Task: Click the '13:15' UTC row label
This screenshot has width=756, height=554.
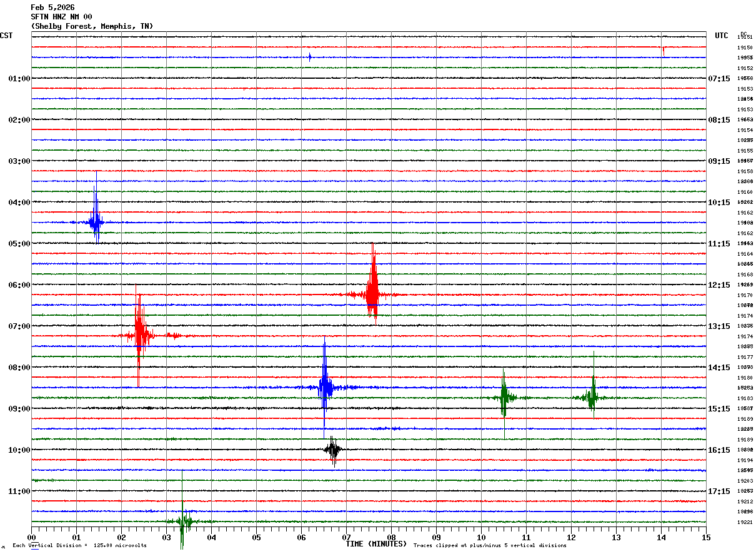Action: click(719, 326)
